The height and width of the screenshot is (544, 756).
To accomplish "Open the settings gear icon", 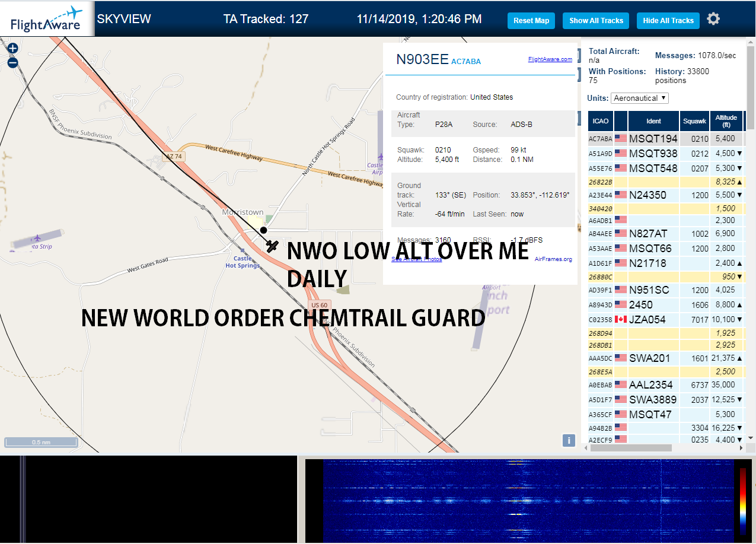I will click(x=713, y=19).
